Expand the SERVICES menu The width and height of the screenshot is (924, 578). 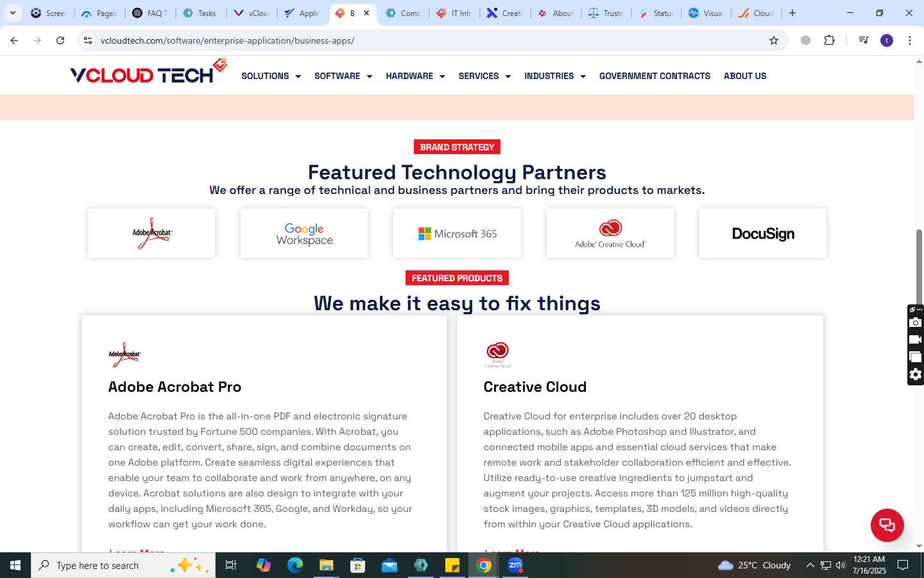pos(484,76)
